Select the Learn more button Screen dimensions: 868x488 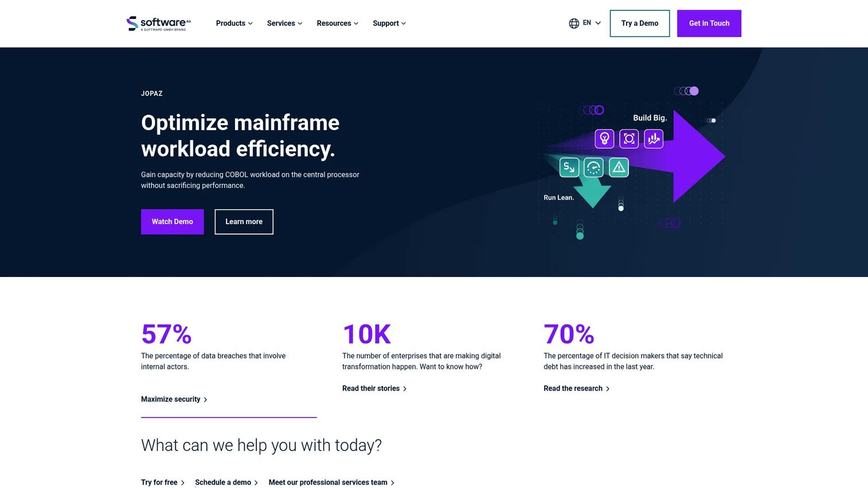tap(244, 222)
